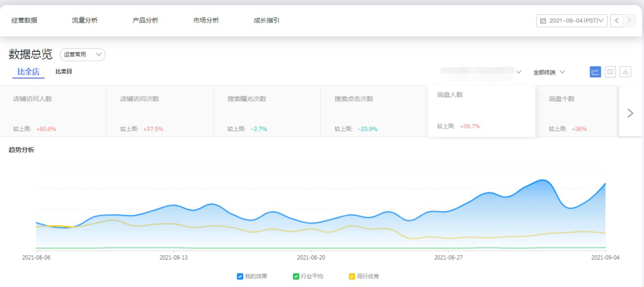Click the +37.5% change value
This screenshot has width=644, height=287.
(153, 129)
